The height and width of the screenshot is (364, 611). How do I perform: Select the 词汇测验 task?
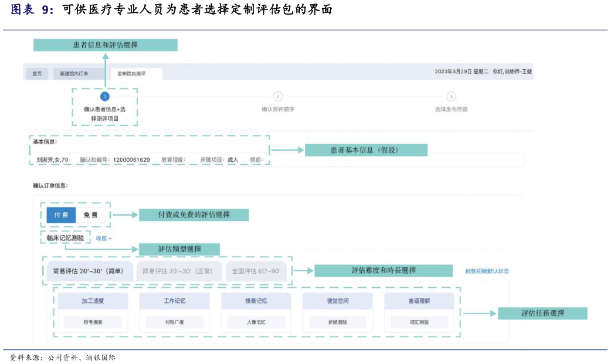pyautogui.click(x=419, y=322)
